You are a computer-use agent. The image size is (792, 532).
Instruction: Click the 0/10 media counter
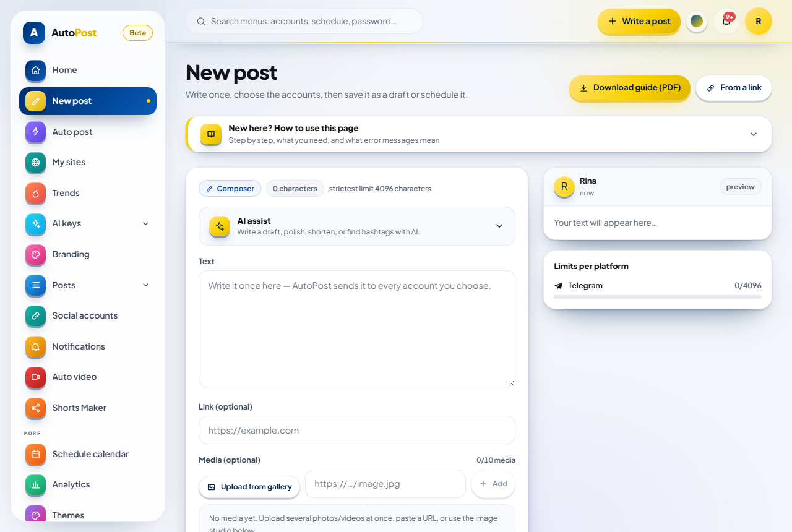point(496,460)
